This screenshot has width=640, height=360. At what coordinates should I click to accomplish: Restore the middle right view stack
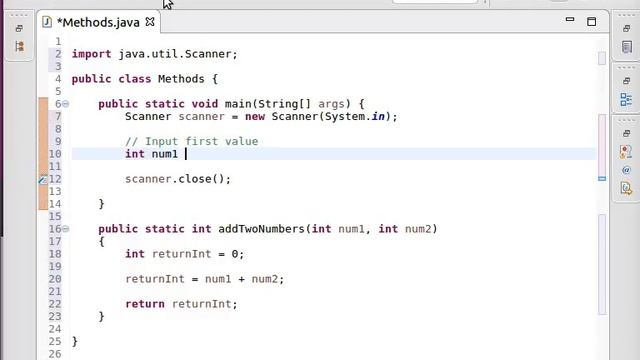627,81
